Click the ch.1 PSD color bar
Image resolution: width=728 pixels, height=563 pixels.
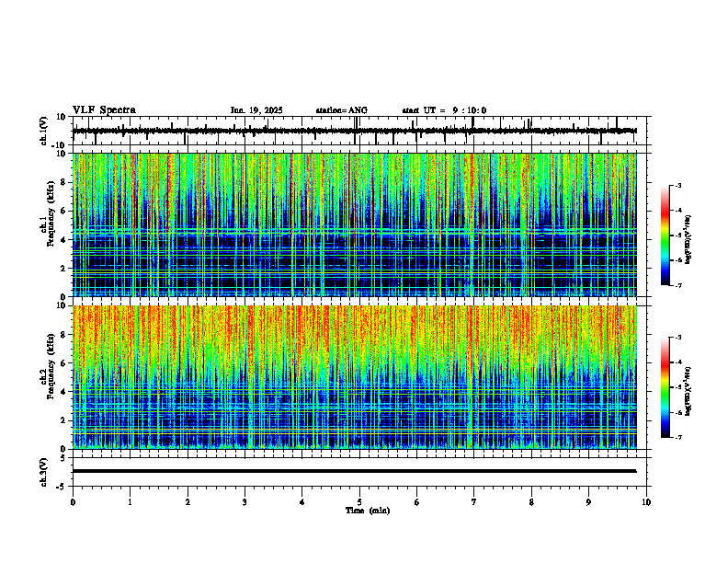pos(665,236)
